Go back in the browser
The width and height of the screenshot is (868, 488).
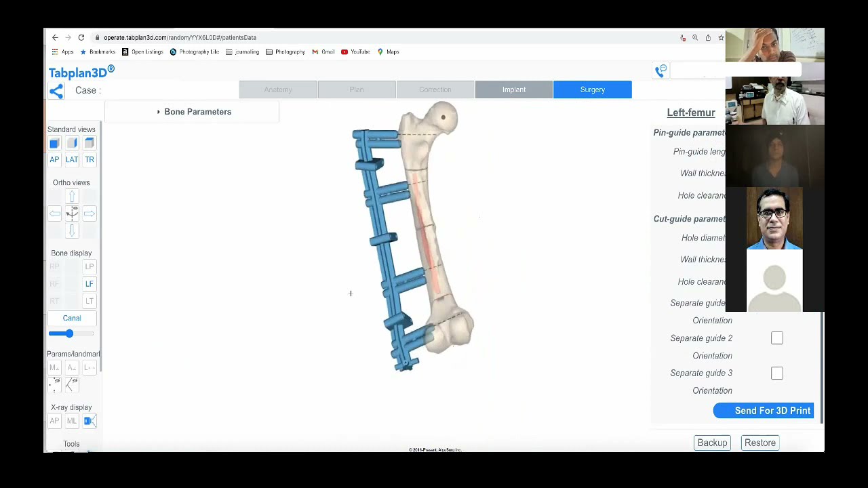56,38
